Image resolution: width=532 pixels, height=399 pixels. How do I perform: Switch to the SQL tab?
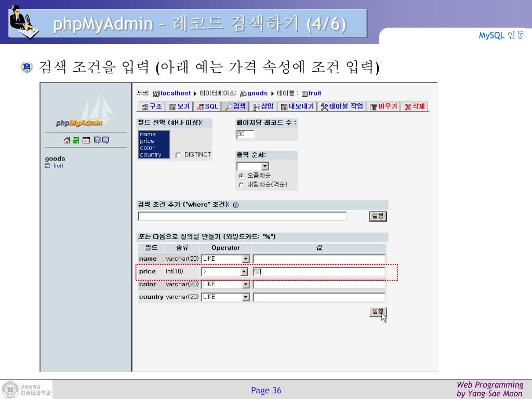click(207, 107)
